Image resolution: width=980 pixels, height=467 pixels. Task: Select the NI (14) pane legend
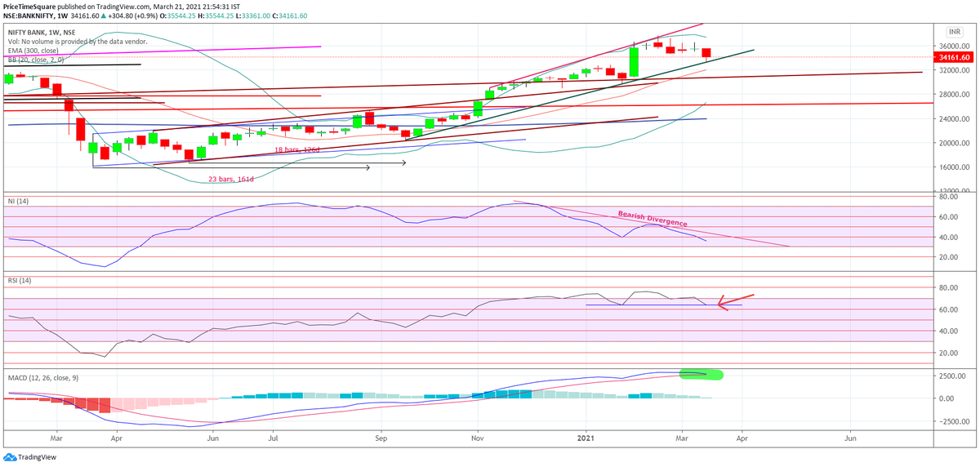(x=17, y=200)
